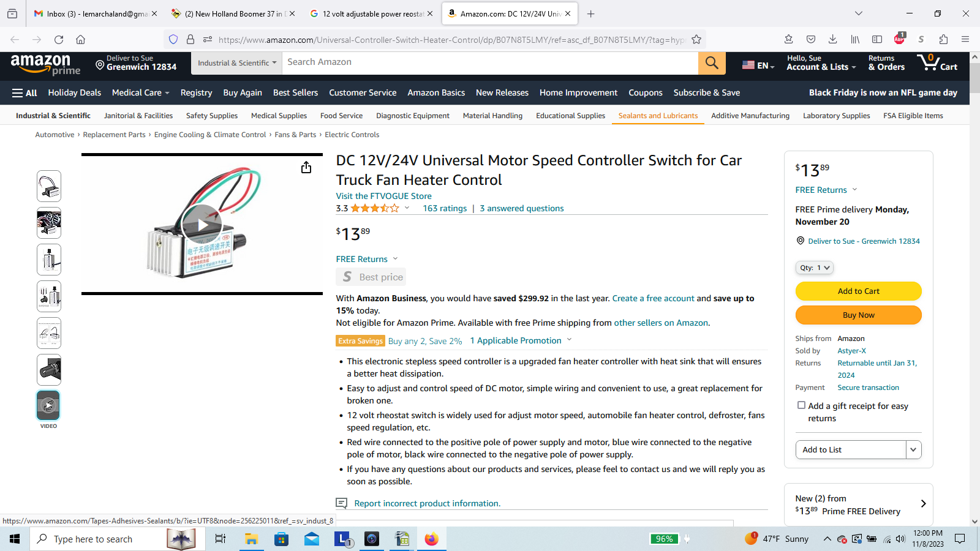This screenshot has width=980, height=551.
Task: Expand the Add to List dropdown arrow
Action: pos(913,449)
